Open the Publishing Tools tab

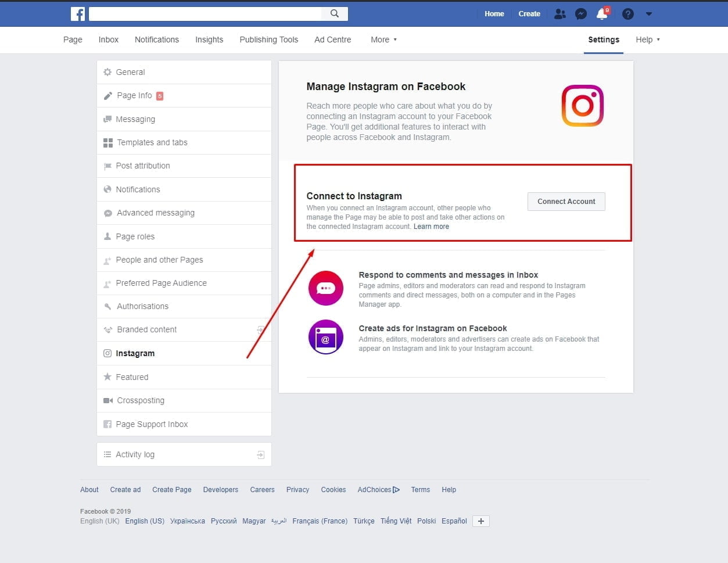[269, 40]
